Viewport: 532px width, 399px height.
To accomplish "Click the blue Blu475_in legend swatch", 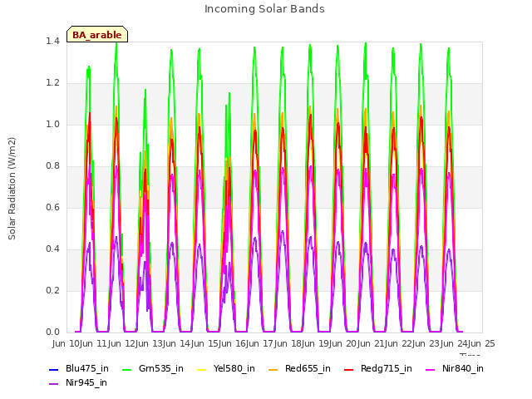I will click(54, 370).
